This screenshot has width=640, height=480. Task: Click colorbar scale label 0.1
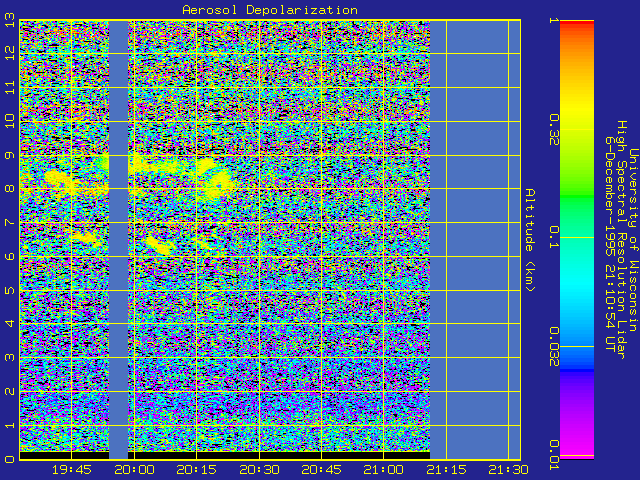[554, 237]
